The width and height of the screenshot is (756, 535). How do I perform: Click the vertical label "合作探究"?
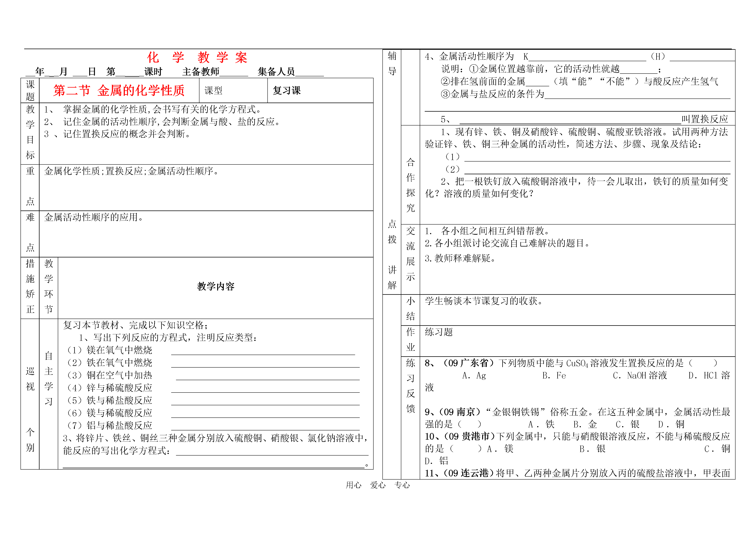(x=410, y=185)
